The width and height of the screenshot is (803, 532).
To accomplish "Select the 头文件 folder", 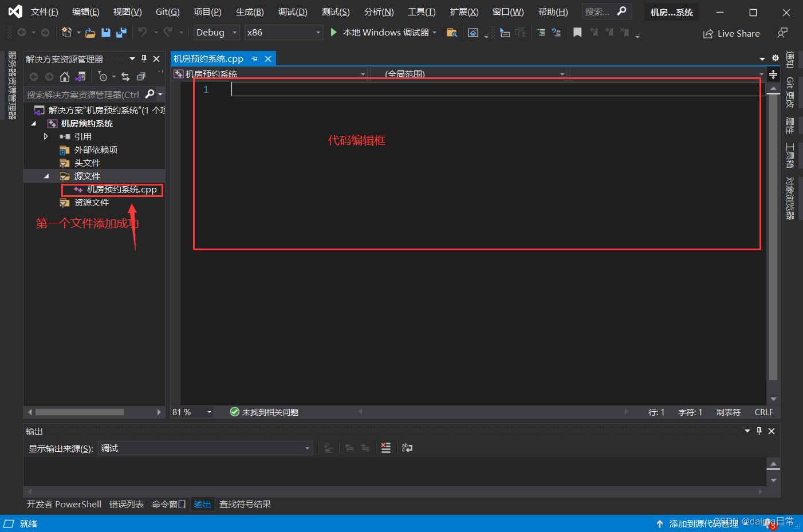I will click(x=87, y=163).
